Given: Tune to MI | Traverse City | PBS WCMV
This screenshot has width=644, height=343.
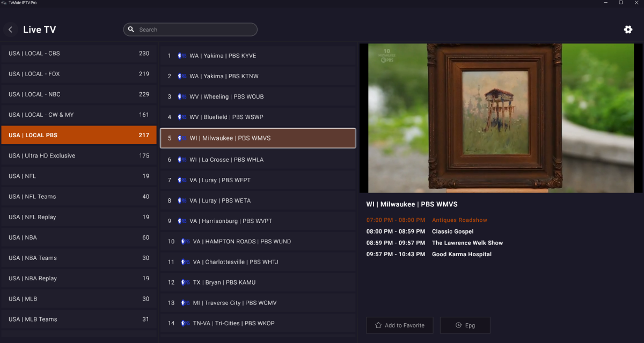Looking at the screenshot, I should pyautogui.click(x=258, y=303).
